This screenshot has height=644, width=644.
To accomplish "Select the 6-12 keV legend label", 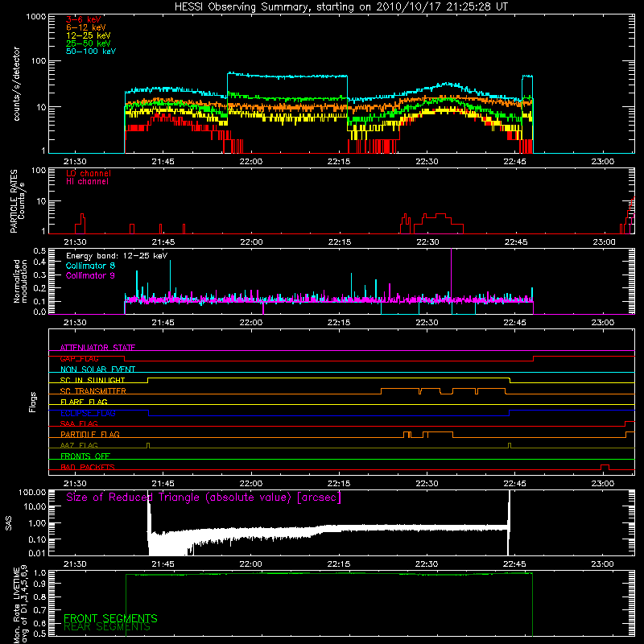I will pyautogui.click(x=86, y=27).
